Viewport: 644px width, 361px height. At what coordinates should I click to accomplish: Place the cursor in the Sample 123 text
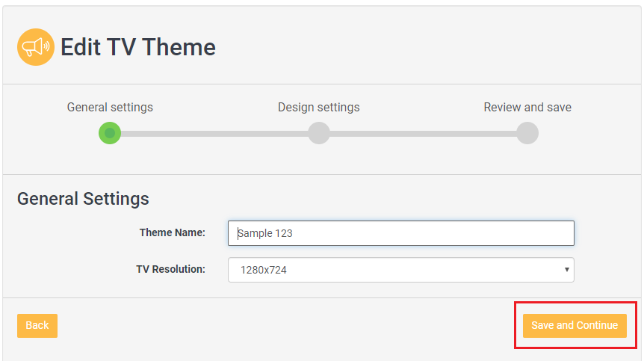coord(266,233)
